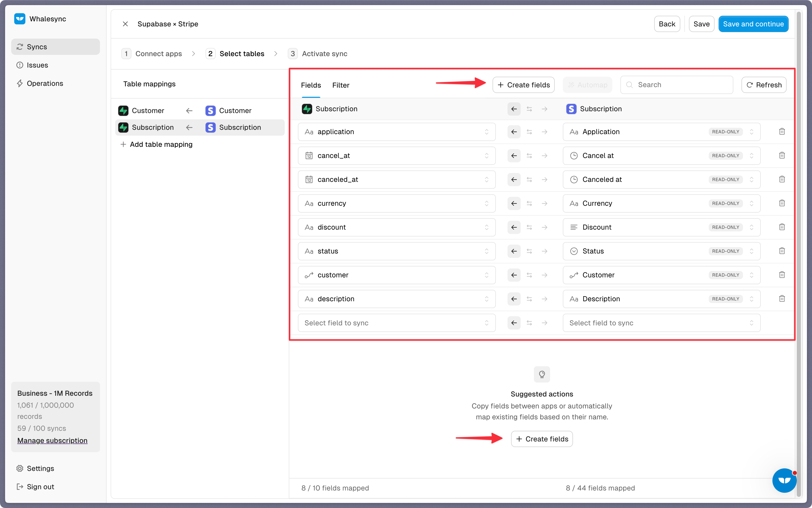Click Add table mapping
The height and width of the screenshot is (508, 812).
(156, 144)
